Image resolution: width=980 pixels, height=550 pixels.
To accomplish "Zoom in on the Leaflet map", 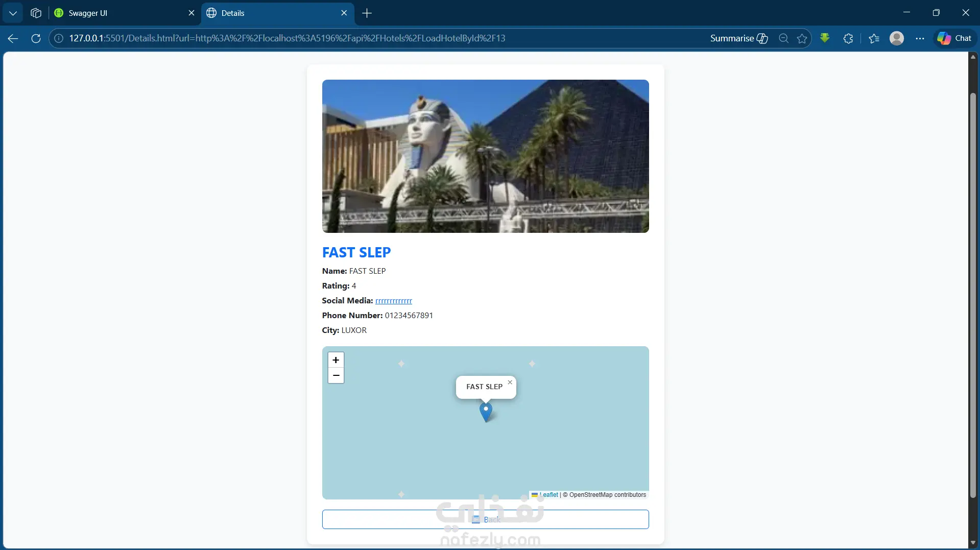I will point(336,360).
